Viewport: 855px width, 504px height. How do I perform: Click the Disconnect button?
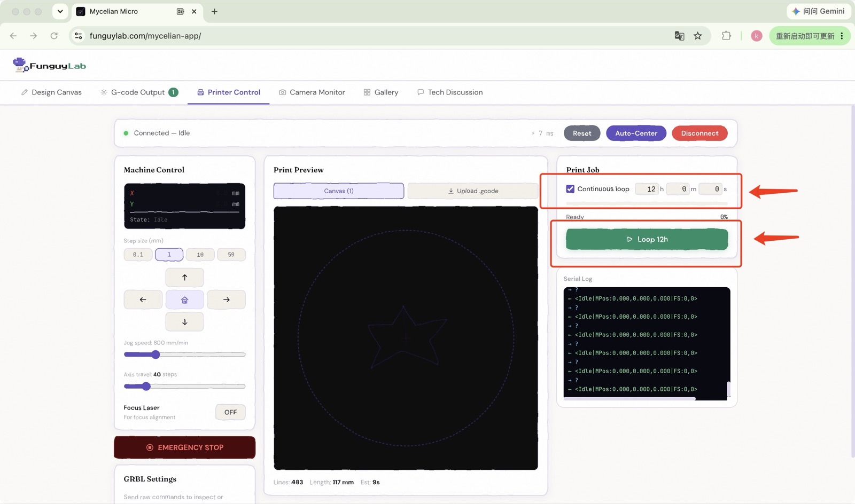pos(699,133)
